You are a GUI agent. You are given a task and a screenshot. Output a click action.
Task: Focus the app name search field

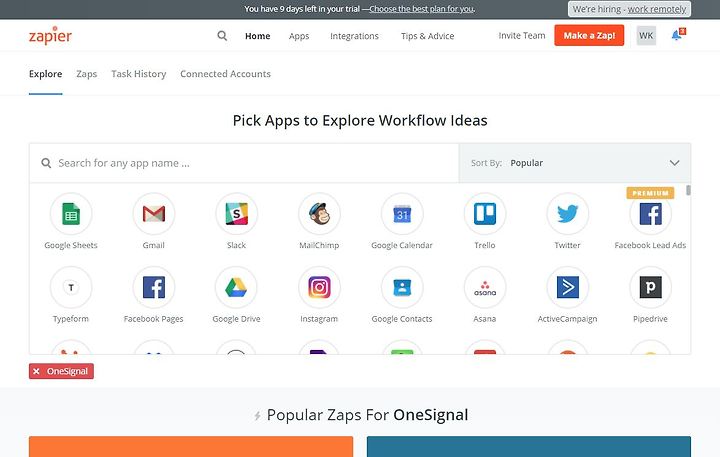pyautogui.click(x=244, y=163)
